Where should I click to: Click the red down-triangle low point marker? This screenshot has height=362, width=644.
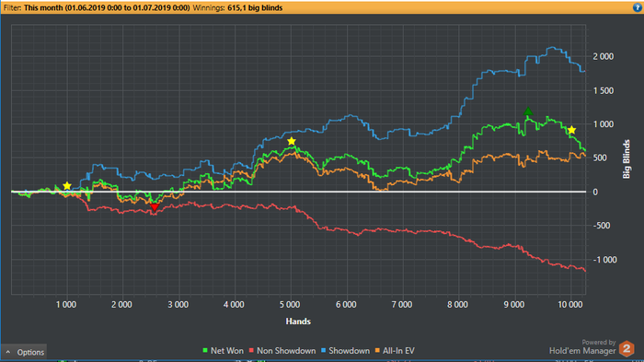point(155,207)
